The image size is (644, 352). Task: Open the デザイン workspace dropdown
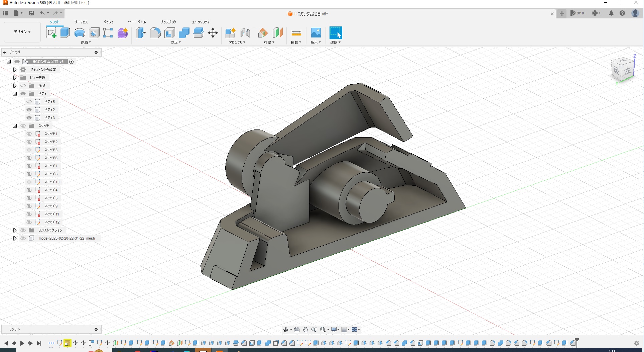point(22,32)
